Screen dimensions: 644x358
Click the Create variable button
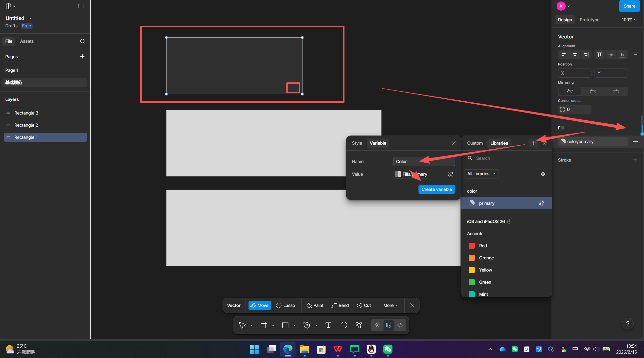(x=436, y=189)
